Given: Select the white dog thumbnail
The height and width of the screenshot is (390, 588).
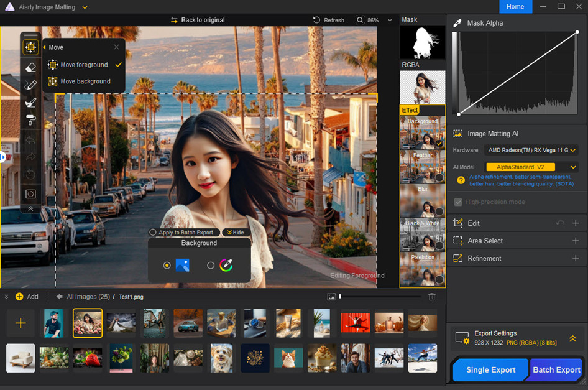Looking at the screenshot, I should pos(221,358).
